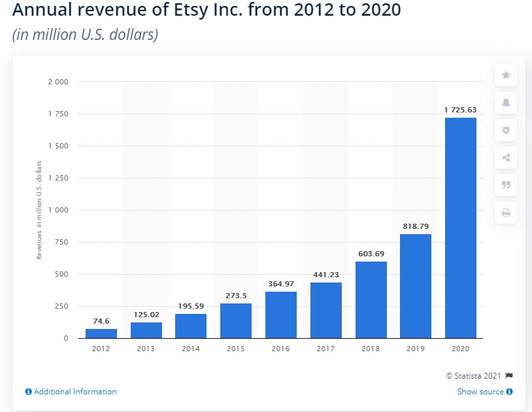Click the 500 y-axis label

click(61, 274)
